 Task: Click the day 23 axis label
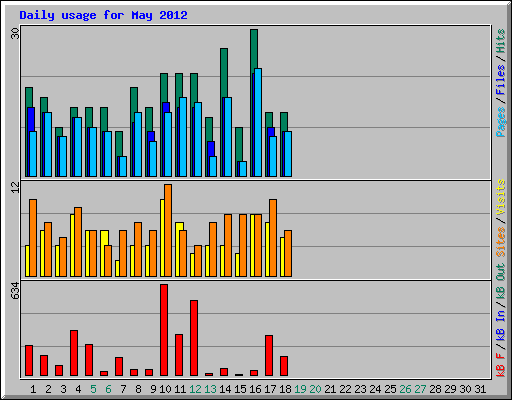click(360, 389)
